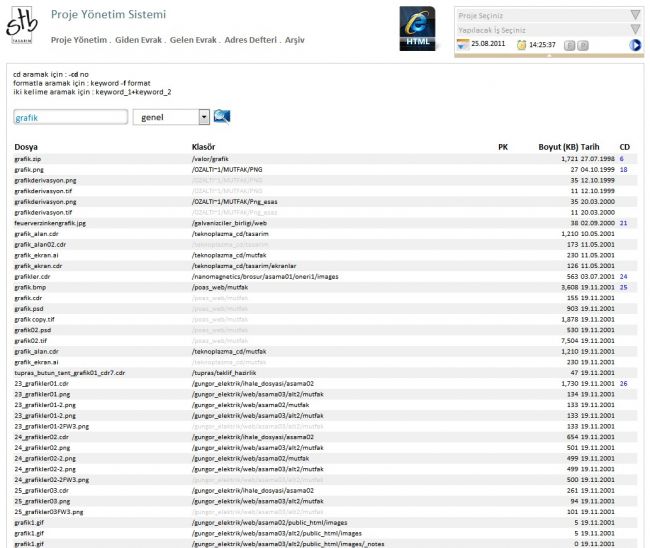Open the 'genel' search category dropdown
Screen dimensions: 650x548
(x=204, y=117)
